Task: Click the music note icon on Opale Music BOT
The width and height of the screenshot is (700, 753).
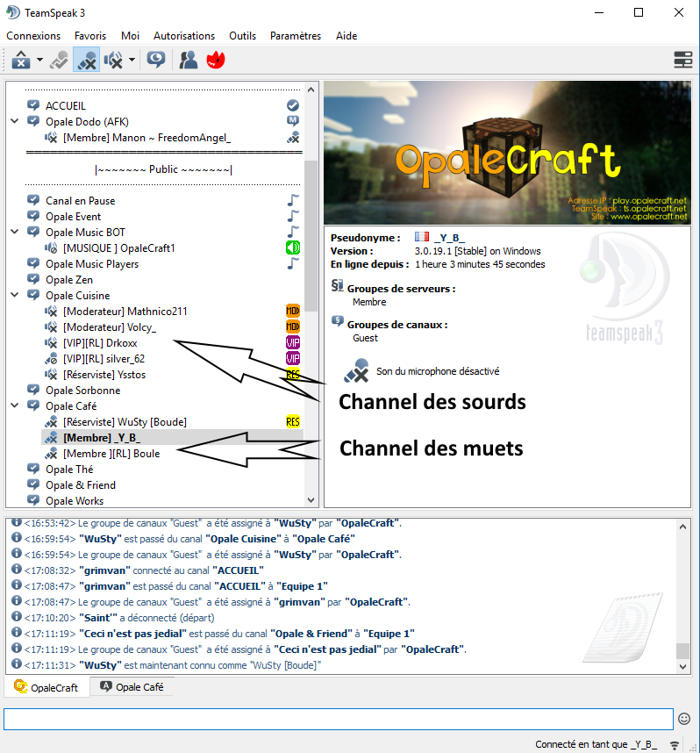Action: 293,232
